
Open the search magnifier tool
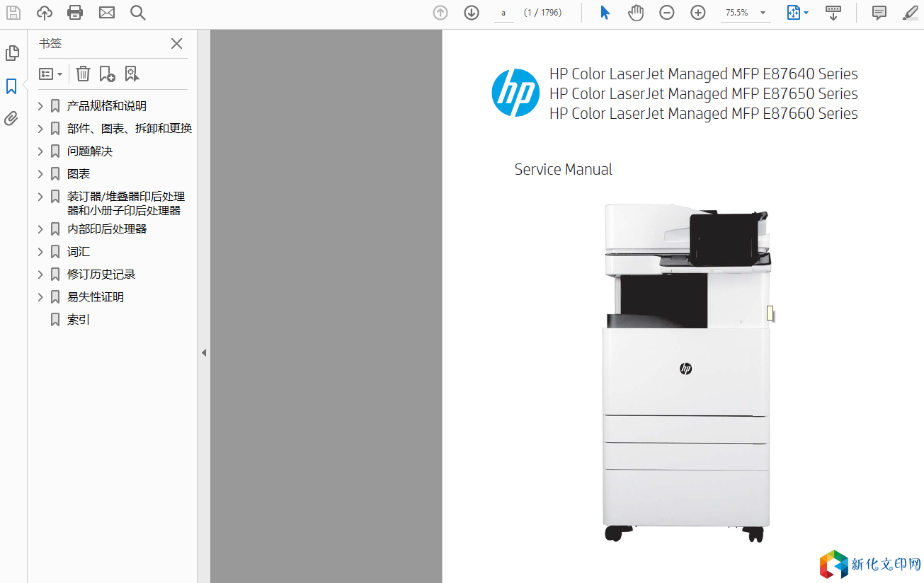(x=138, y=12)
